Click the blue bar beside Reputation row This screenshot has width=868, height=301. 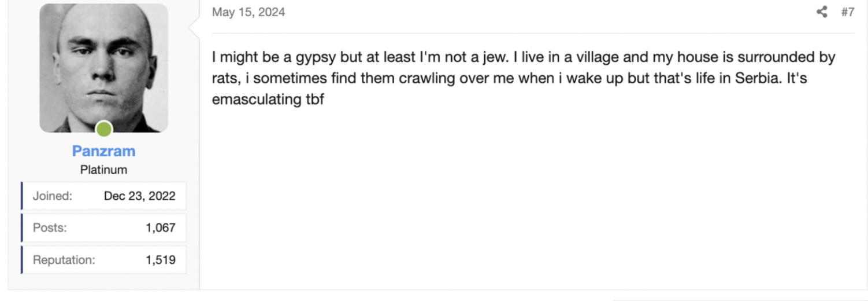[x=22, y=260]
